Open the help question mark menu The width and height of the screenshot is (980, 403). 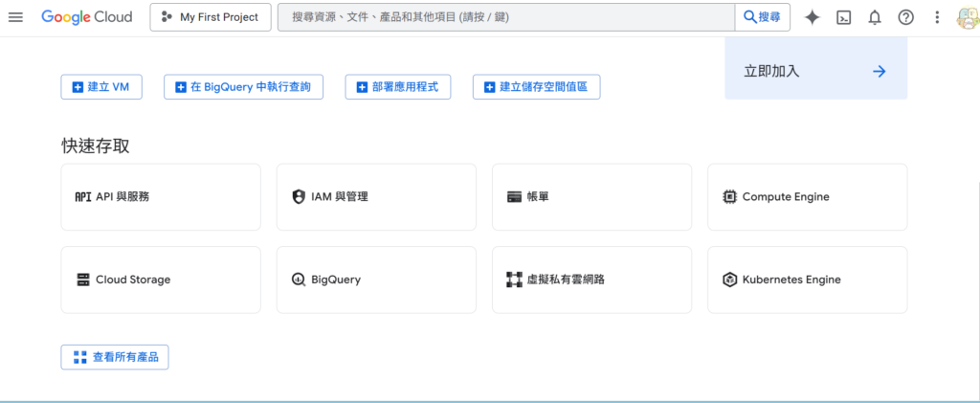[x=905, y=17]
